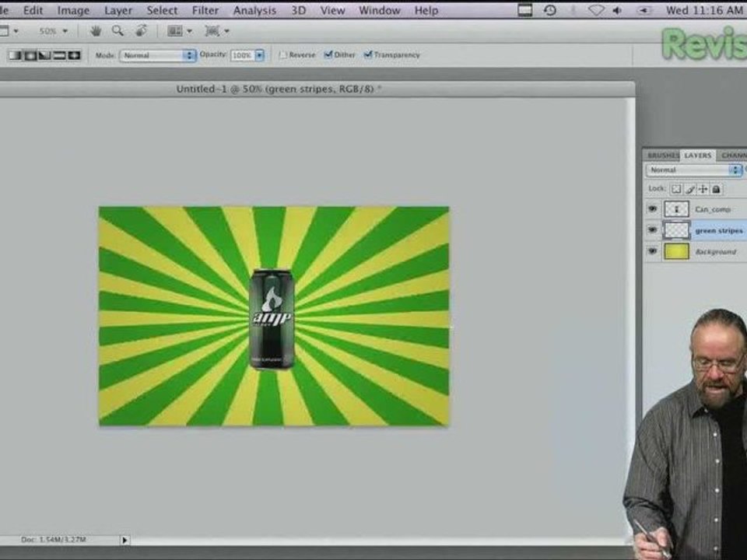Image resolution: width=747 pixels, height=560 pixels.
Task: Select the Can_comp layer name
Action: pyautogui.click(x=713, y=209)
